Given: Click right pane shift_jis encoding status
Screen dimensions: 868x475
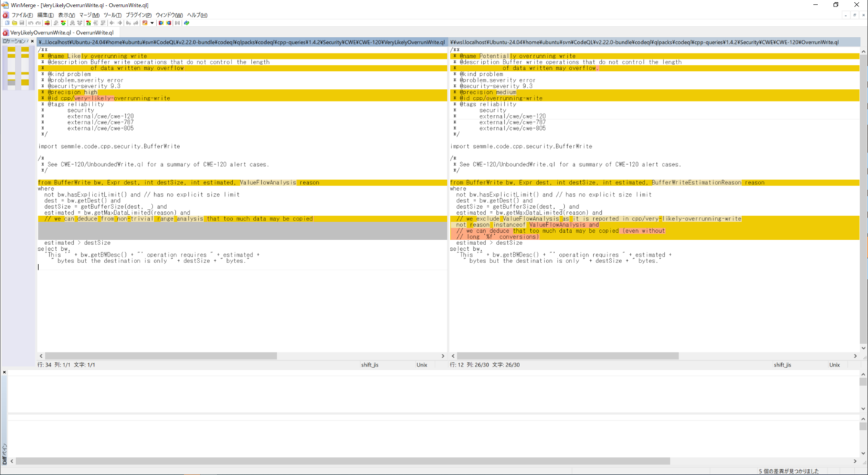Looking at the screenshot, I should [x=782, y=365].
